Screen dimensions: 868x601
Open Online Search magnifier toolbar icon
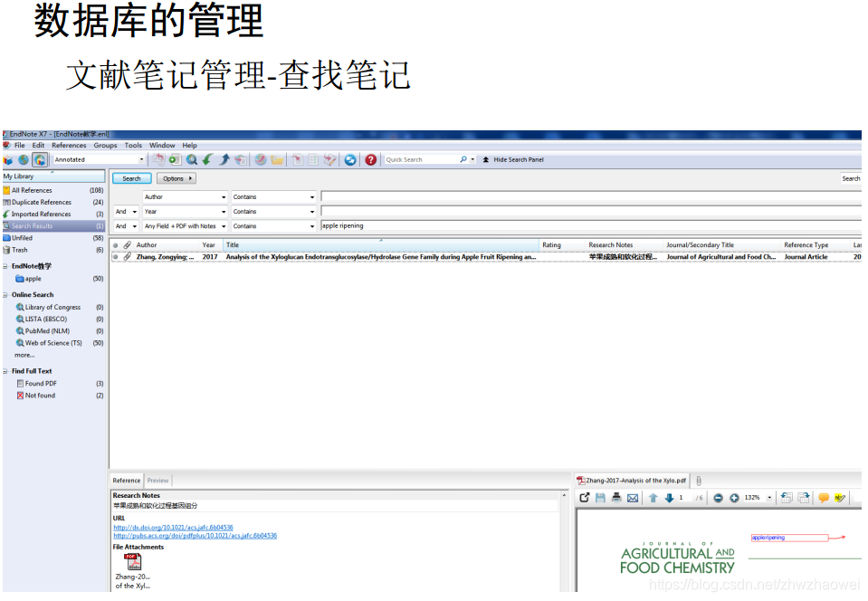tap(192, 160)
